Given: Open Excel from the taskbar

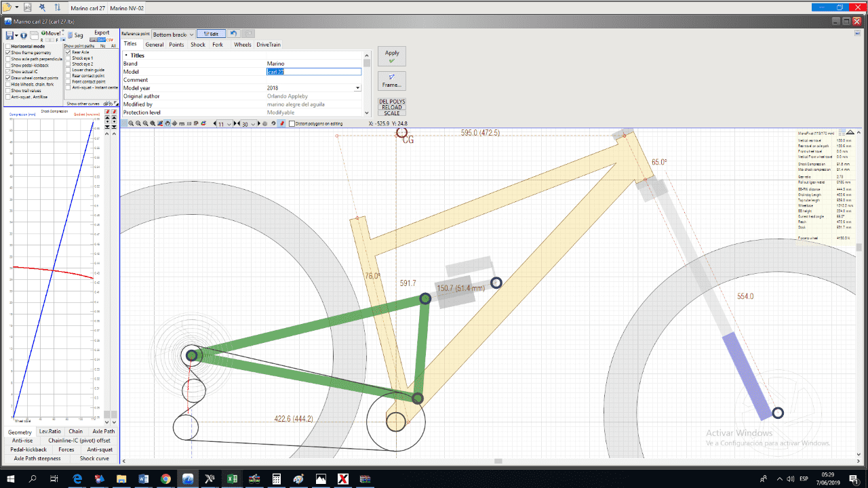Looking at the screenshot, I should point(232,479).
